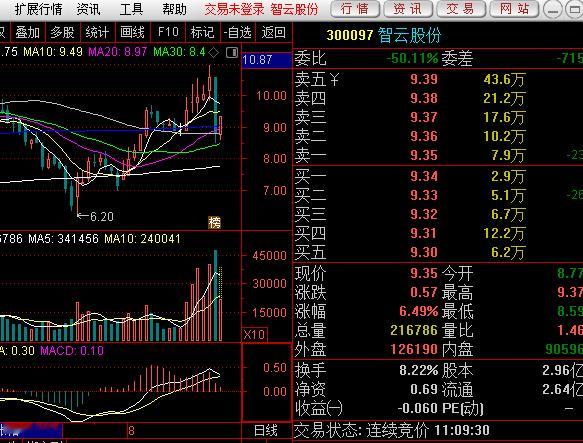The width and height of the screenshot is (583, 443).
Task: Click the 榜 ranking icon on chart
Action: pos(215,222)
